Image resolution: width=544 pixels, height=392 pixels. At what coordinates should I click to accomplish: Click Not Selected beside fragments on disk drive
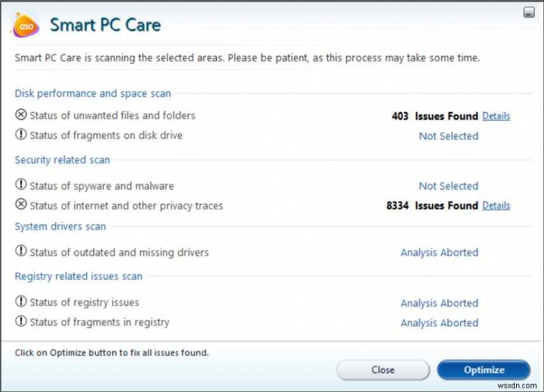pos(448,136)
